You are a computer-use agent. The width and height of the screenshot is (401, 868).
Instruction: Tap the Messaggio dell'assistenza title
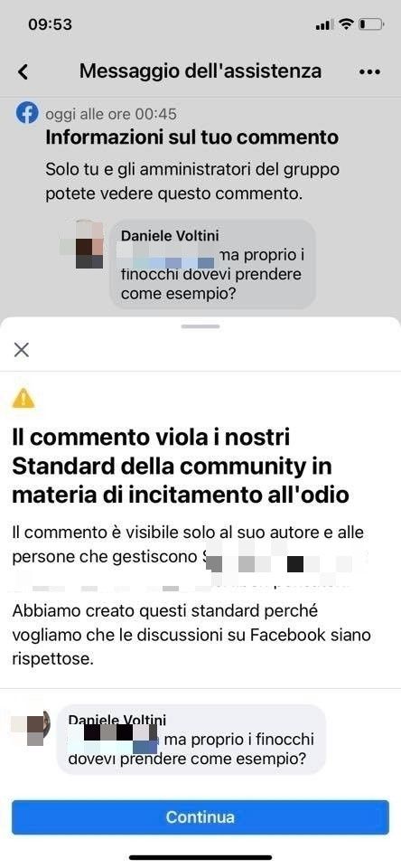[x=200, y=71]
